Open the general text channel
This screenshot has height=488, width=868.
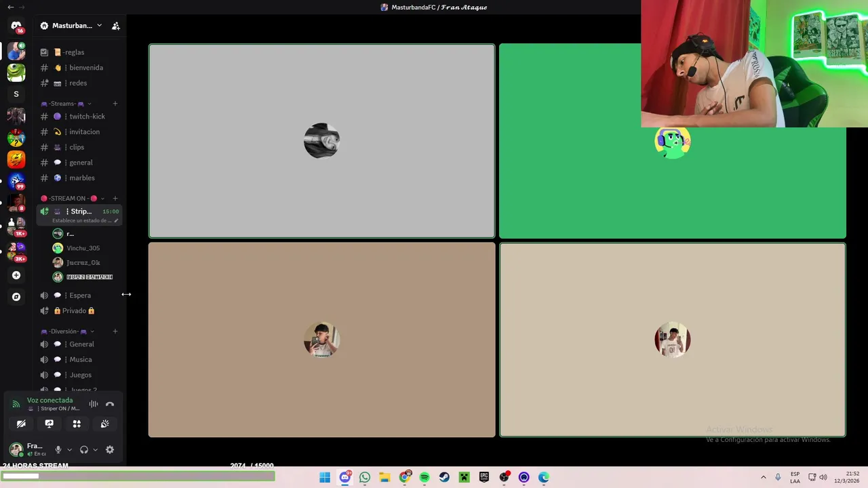tap(79, 163)
